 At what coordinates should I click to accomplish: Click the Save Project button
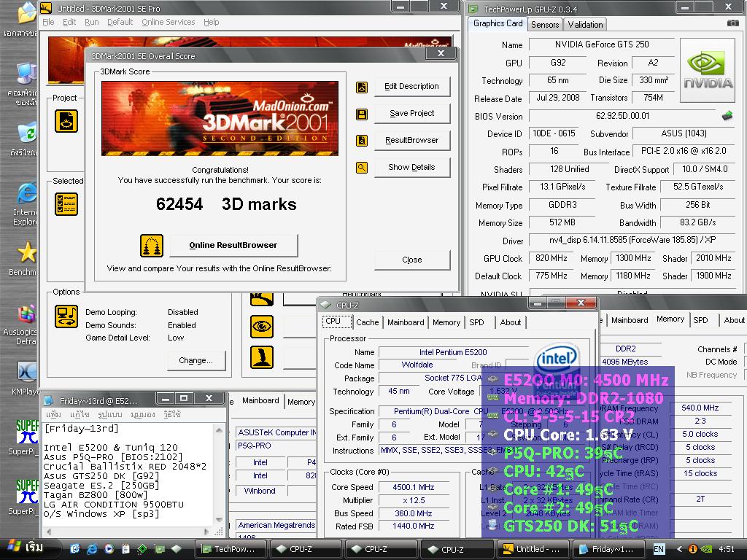[412, 113]
